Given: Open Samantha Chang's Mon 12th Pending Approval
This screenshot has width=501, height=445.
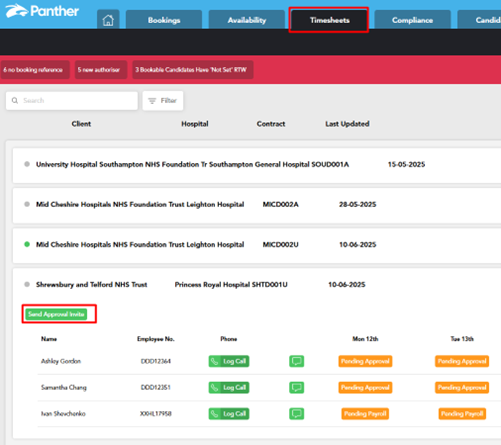Looking at the screenshot, I should (x=365, y=387).
